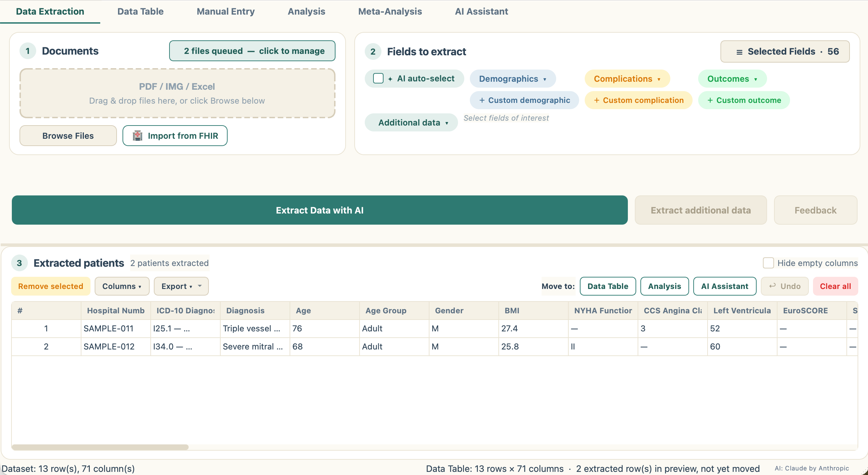Click the list icon in Selected Fields
Viewport: 868px width, 475px height.
coord(739,52)
